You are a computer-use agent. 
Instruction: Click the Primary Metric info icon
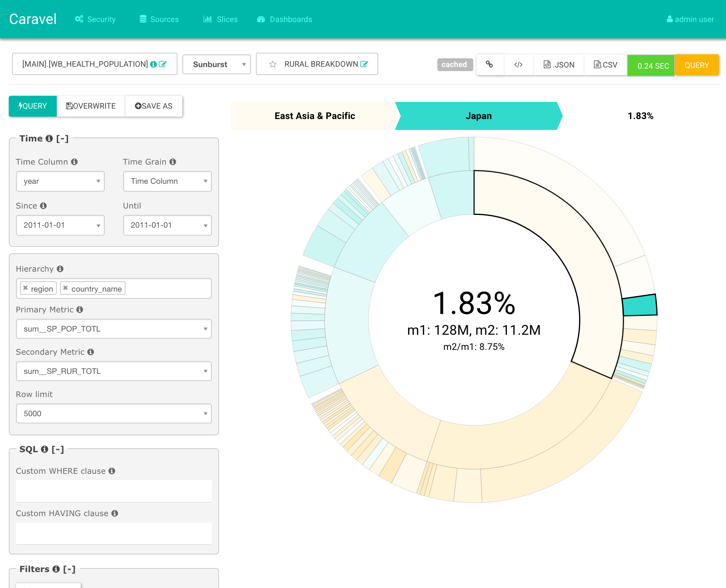click(80, 310)
